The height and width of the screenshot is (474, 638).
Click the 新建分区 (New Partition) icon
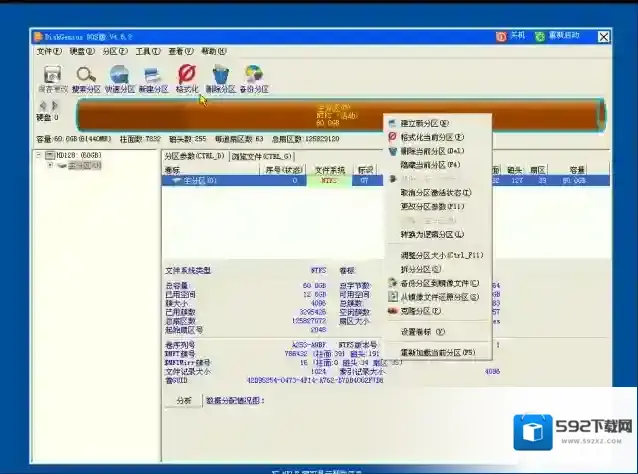coord(152,75)
